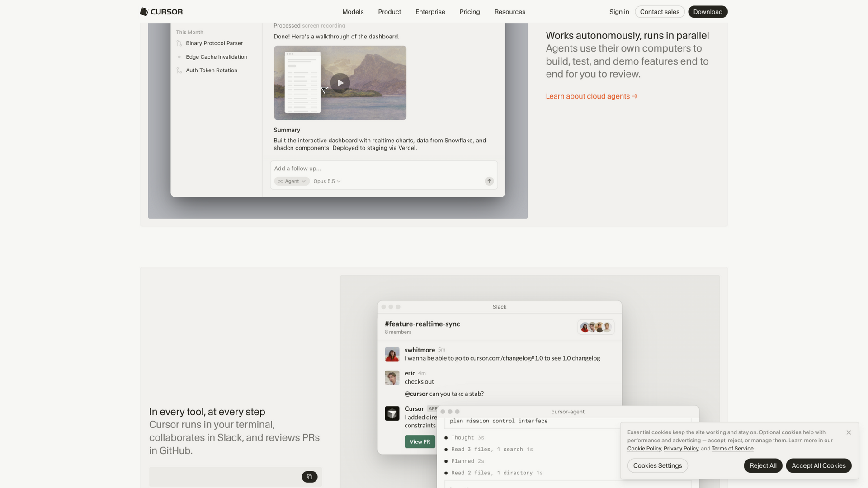Screen dimensions: 868x488
Task: Select Edge Cache Invalidation entry
Action: pyautogui.click(x=217, y=57)
